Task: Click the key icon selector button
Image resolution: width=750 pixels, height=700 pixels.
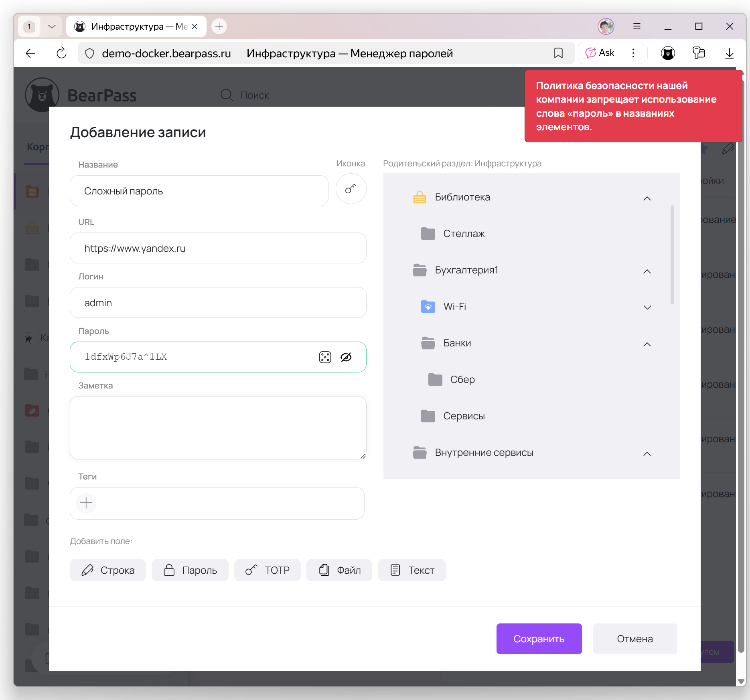Action: [x=351, y=189]
